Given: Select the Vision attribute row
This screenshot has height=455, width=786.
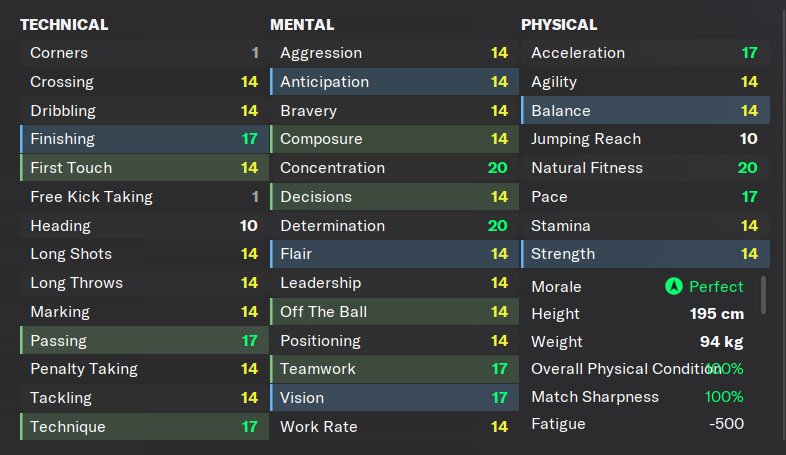Looking at the screenshot, I should (394, 398).
